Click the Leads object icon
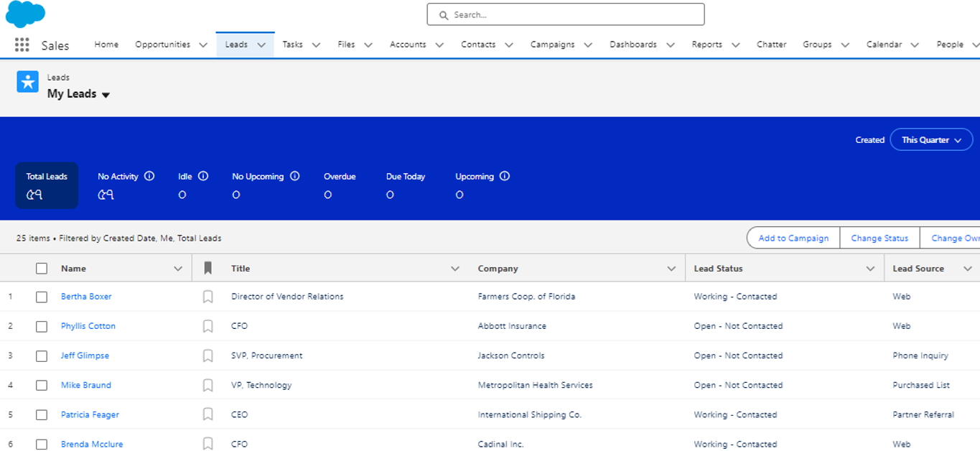The height and width of the screenshot is (451, 980). [x=28, y=82]
